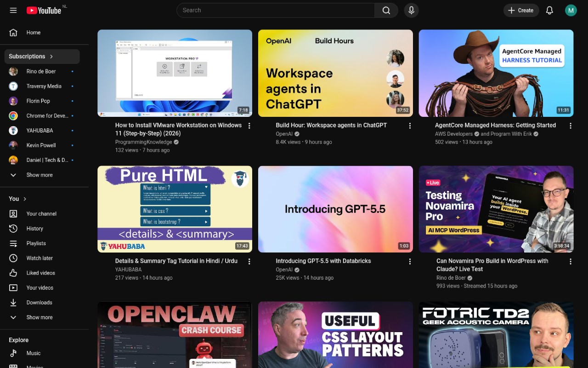Open the OpenClaw Crash Course thumbnail
This screenshot has height=368, width=588.
point(175,334)
